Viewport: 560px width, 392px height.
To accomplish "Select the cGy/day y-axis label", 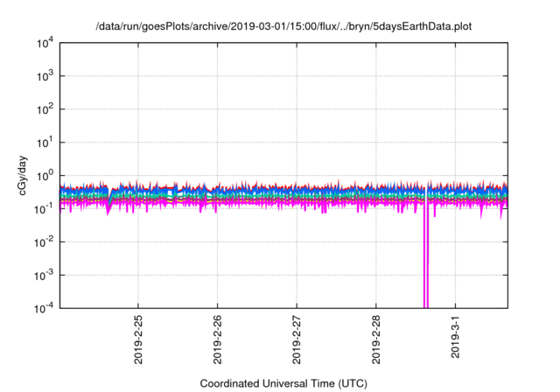I will point(23,175).
